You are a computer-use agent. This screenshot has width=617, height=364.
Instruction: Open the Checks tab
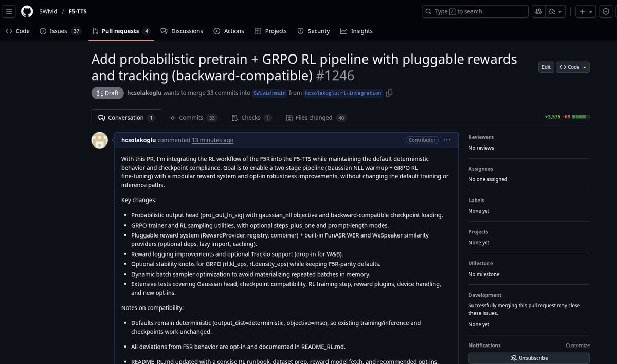tap(251, 118)
